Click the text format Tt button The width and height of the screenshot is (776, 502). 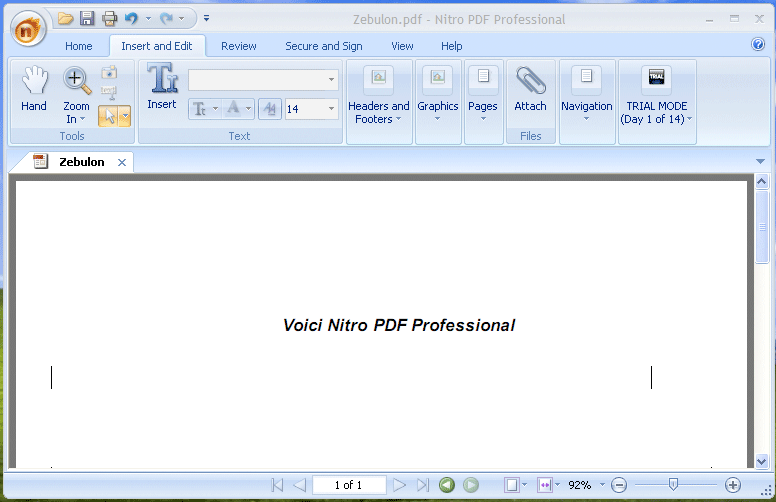click(199, 109)
